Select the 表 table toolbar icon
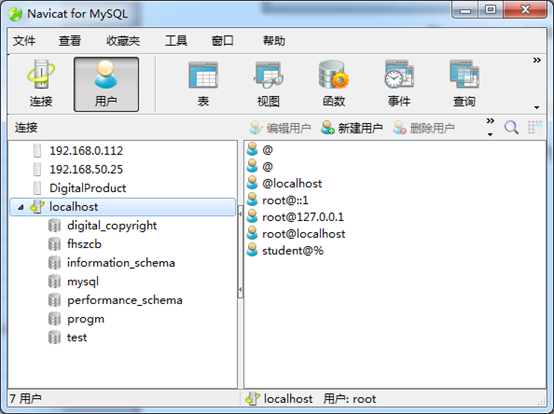The height and width of the screenshot is (414, 554). (203, 84)
